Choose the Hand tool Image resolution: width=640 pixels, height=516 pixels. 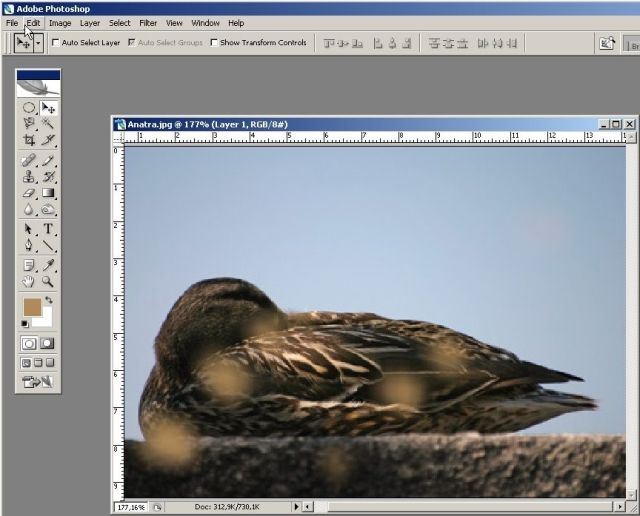pos(29,282)
